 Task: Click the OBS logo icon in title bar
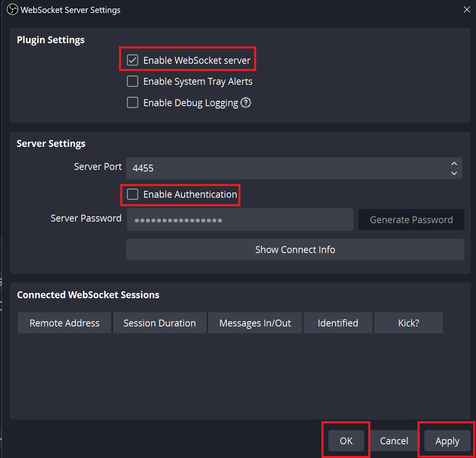13,10
